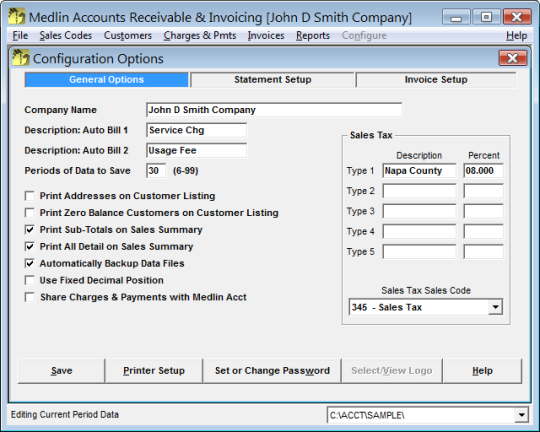
Task: Click Type 2 sales tax description field
Action: pos(419,191)
